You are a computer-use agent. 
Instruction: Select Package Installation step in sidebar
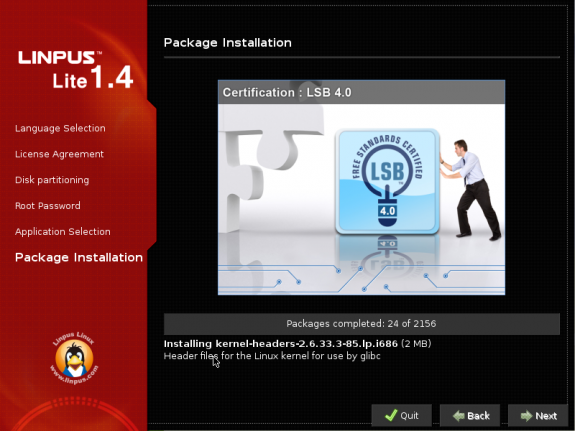coord(79,257)
